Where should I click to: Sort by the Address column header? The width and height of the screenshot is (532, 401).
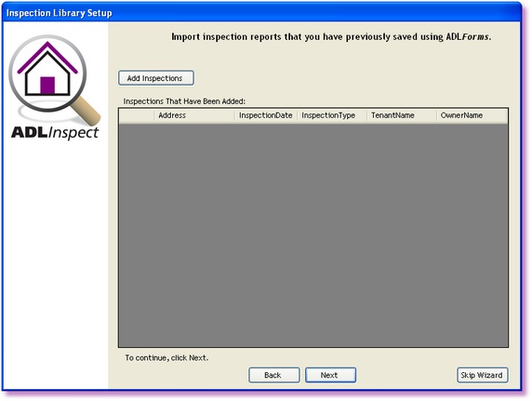[x=194, y=115]
